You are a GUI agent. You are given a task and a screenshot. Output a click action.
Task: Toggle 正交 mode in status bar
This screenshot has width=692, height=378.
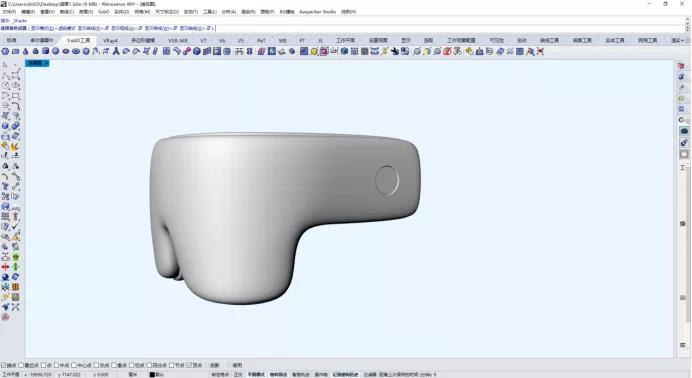(x=238, y=374)
